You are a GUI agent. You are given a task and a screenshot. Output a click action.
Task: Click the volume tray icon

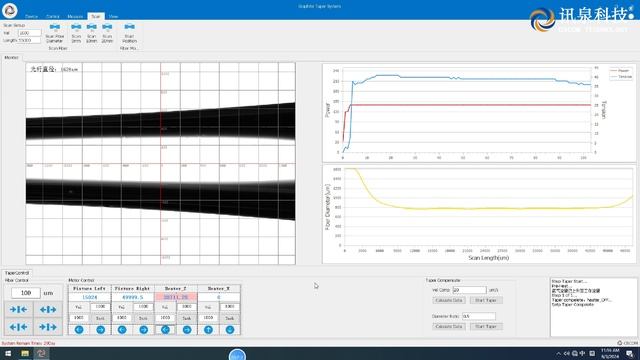coord(567,353)
